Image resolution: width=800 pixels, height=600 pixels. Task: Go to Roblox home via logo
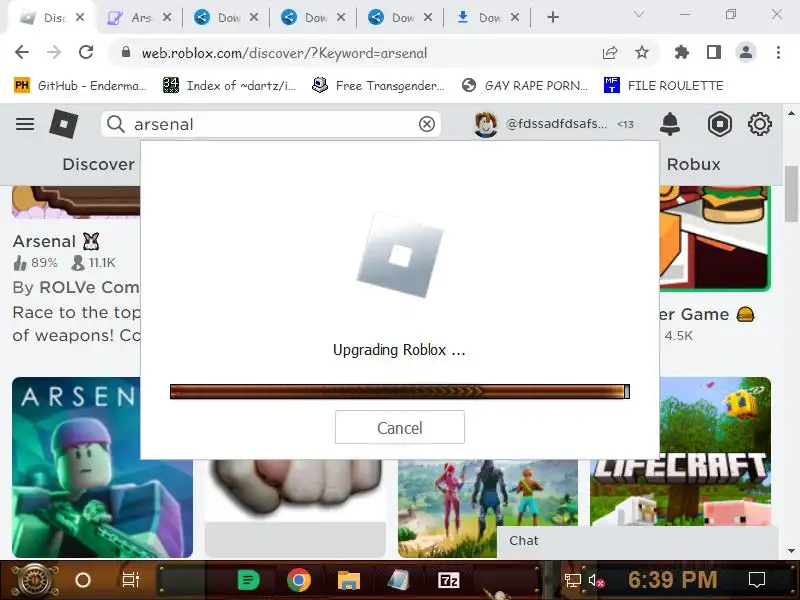coord(64,124)
